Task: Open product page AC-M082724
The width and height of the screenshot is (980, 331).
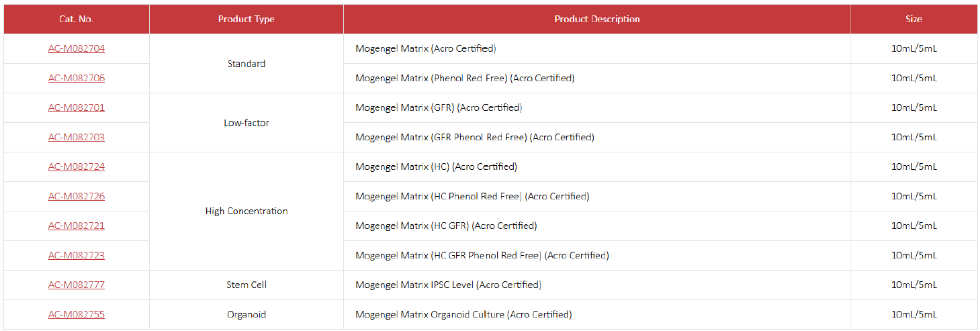Action: pos(77,167)
